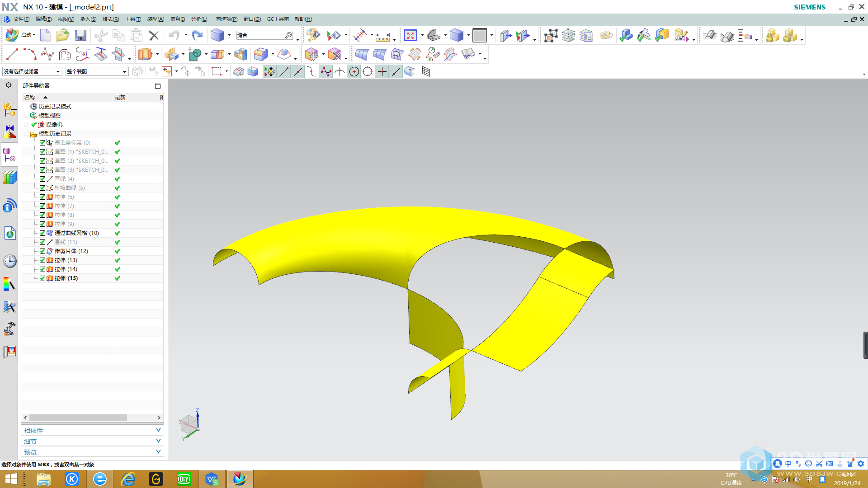
Task: Click the 最新 column header
Action: tap(135, 97)
